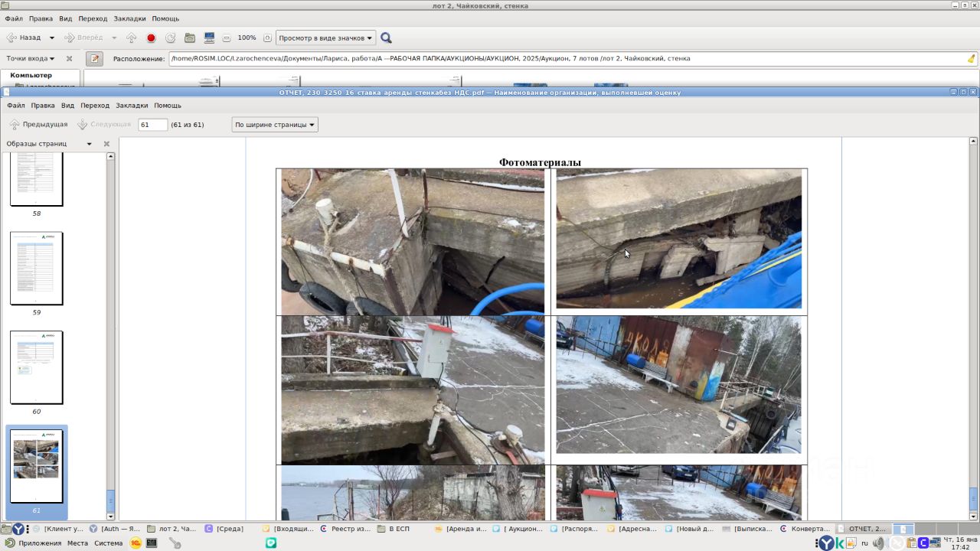
Task: Click the page number input field
Action: point(152,125)
